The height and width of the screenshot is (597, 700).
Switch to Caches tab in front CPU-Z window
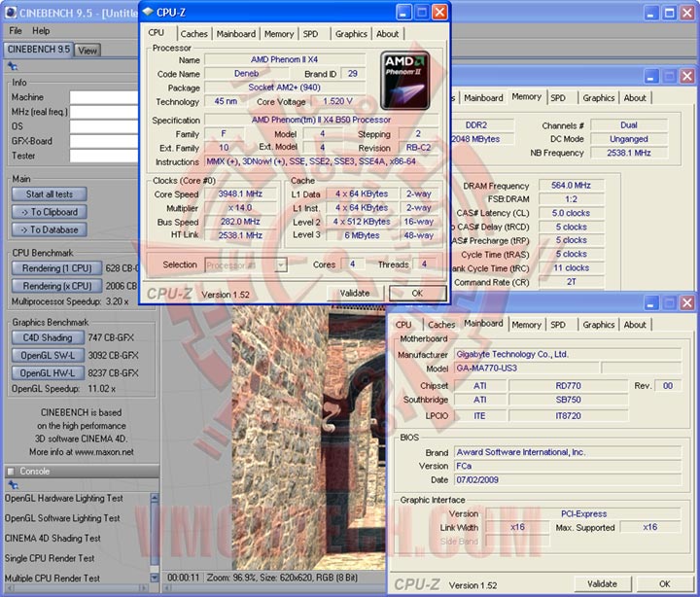[x=194, y=33]
